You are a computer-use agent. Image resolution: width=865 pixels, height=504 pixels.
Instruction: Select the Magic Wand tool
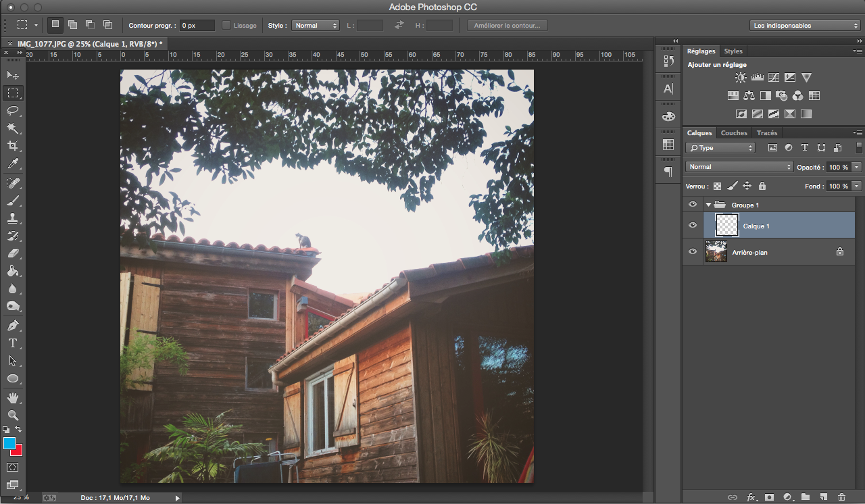coord(13,128)
